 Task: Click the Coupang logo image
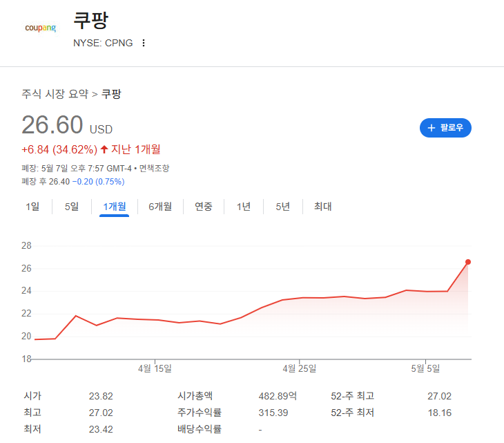click(x=41, y=28)
